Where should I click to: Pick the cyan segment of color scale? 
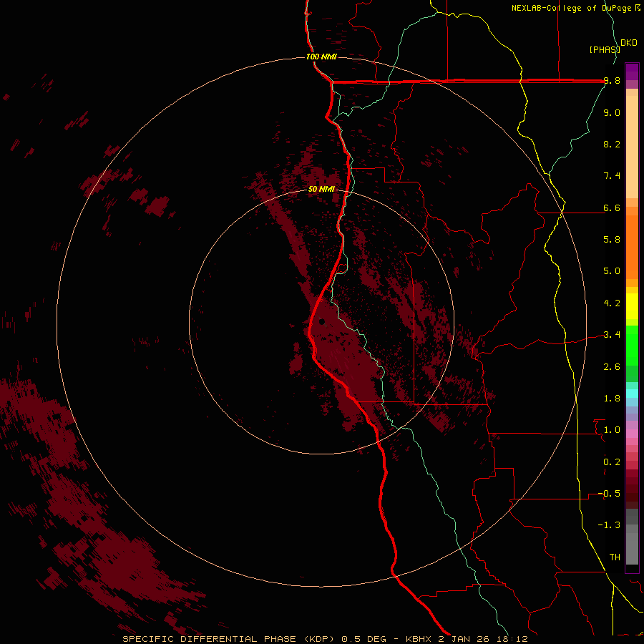(632, 394)
